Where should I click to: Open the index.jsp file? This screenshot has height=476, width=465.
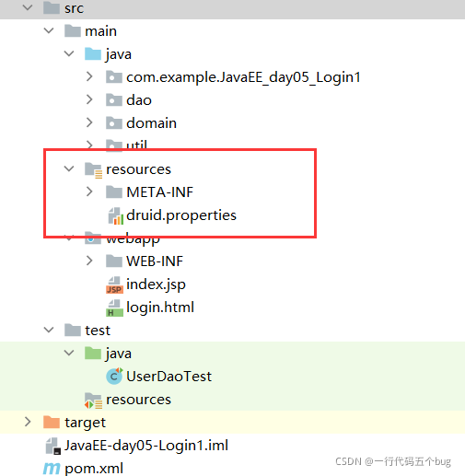click(x=156, y=284)
